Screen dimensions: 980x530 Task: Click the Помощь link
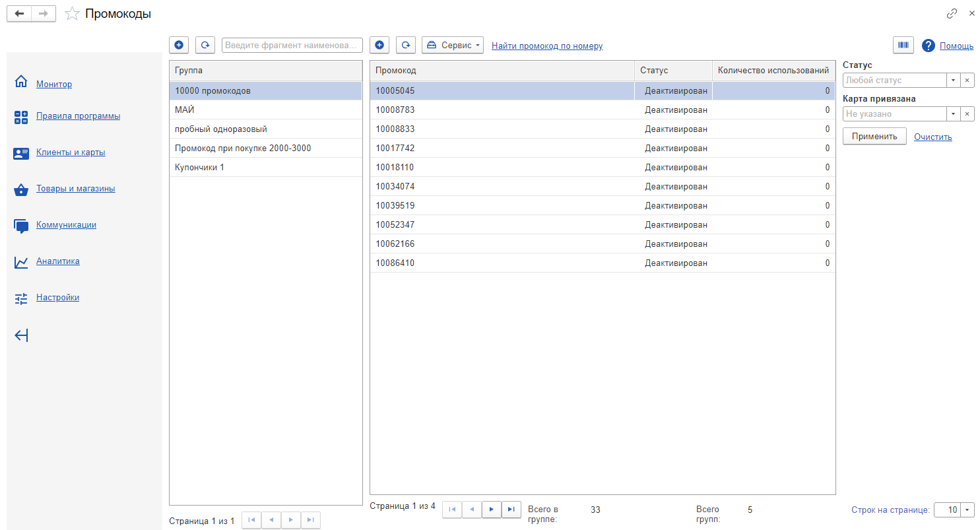coord(956,46)
